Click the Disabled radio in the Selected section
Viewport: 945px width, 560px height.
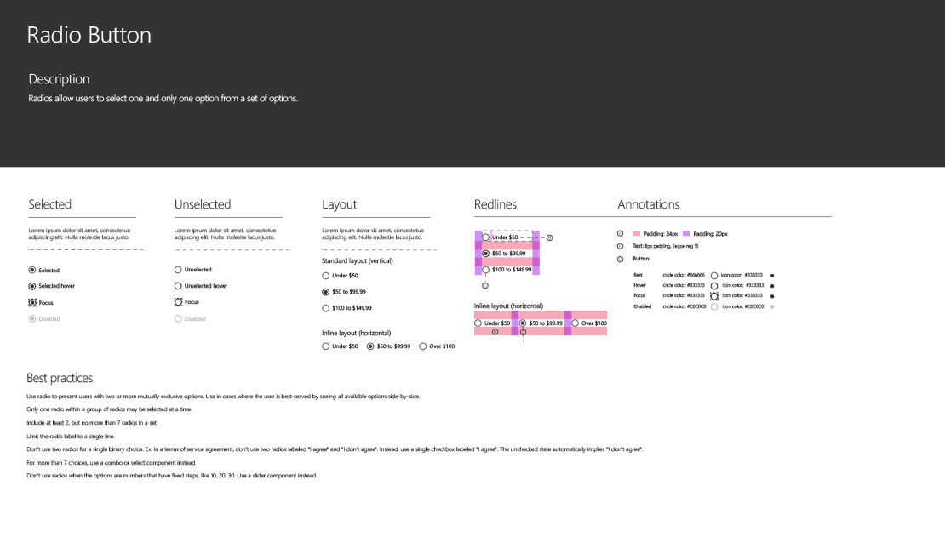pyautogui.click(x=32, y=319)
